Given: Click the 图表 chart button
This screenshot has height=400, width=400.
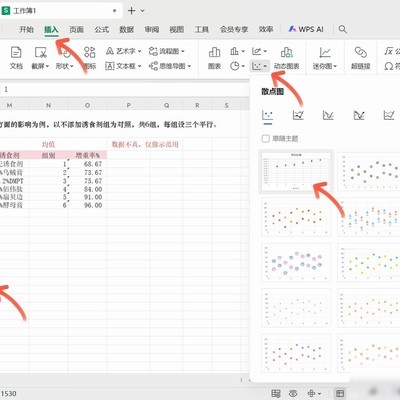Looking at the screenshot, I should (214, 58).
